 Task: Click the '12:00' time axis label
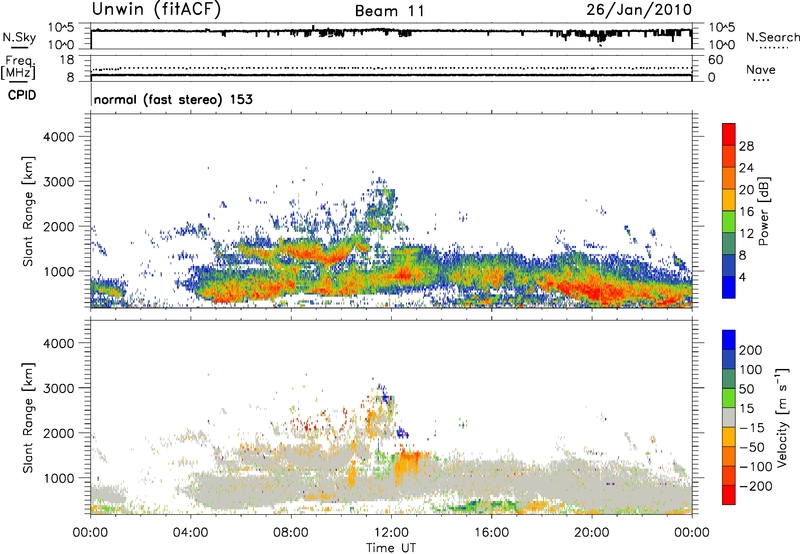pyautogui.click(x=391, y=533)
